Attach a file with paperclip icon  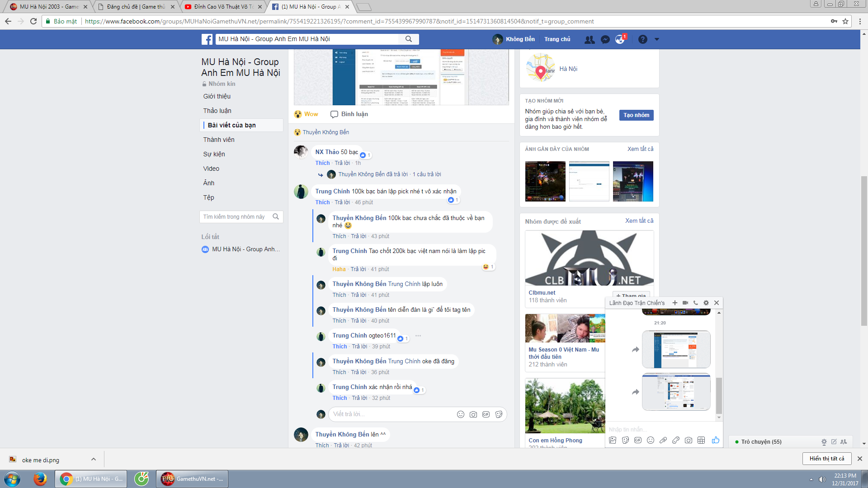663,440
